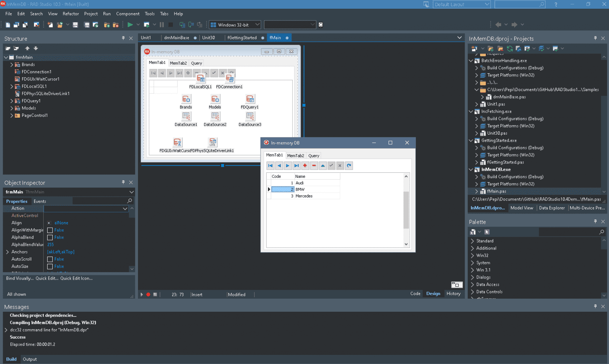The height and width of the screenshot is (364, 609).
Task: Click Move Up arrow in Structure panel toolbar
Action: click(x=27, y=48)
